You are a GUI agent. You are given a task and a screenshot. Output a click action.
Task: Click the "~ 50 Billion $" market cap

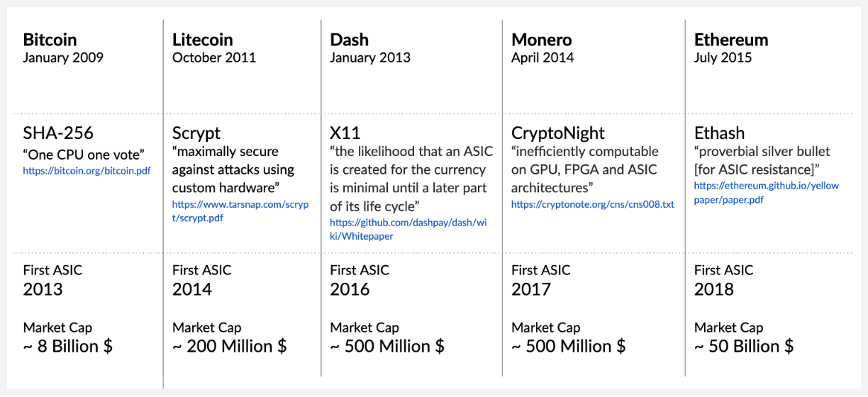tap(743, 347)
